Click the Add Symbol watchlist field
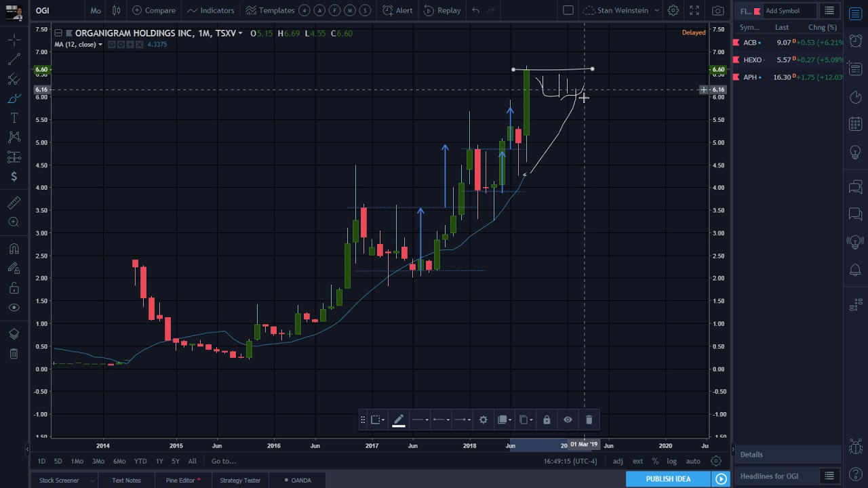Image resolution: width=868 pixels, height=488 pixels. click(x=789, y=11)
